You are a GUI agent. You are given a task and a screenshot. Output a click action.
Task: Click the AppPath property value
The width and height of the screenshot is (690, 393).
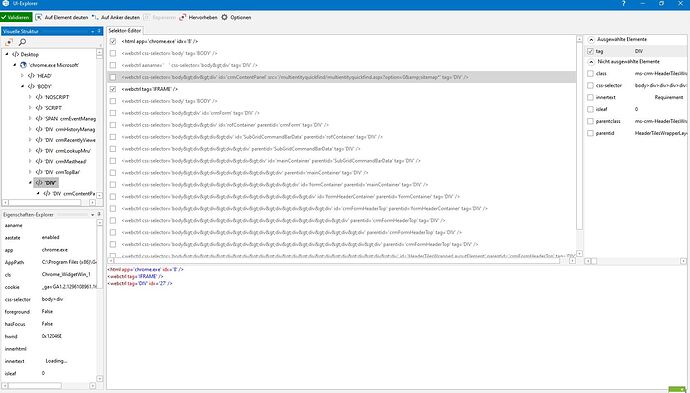pos(69,262)
